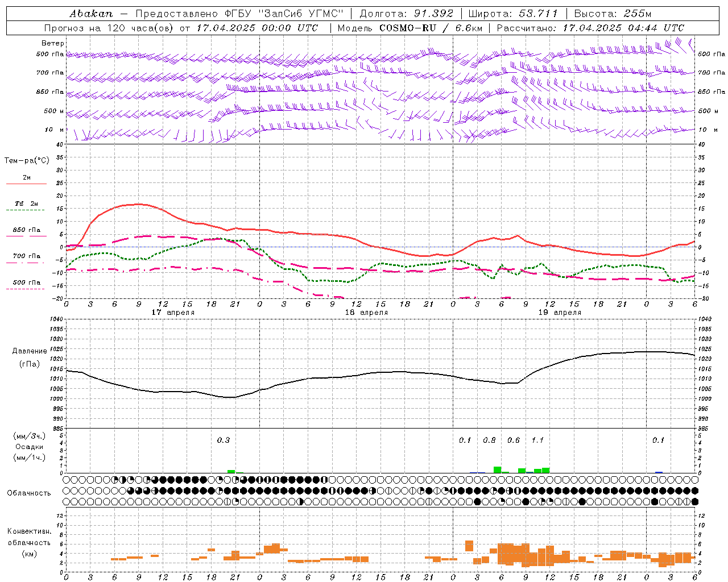Click the '500 гПа' temperature legend entry
This screenshot has height=582, width=728.
pos(26,282)
